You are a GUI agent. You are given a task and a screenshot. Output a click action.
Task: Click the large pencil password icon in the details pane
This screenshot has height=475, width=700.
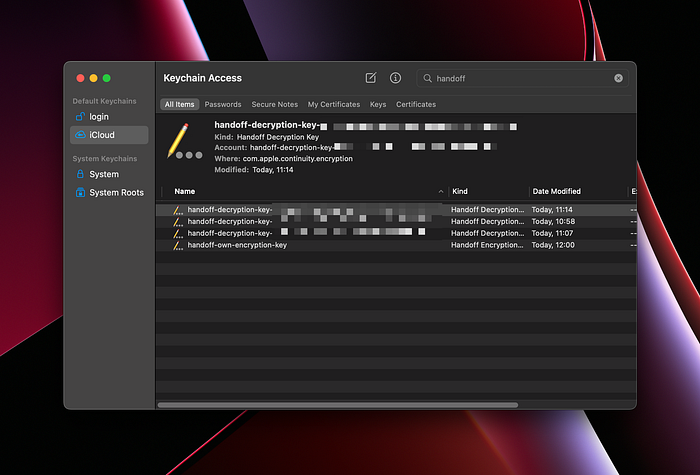[x=184, y=141]
